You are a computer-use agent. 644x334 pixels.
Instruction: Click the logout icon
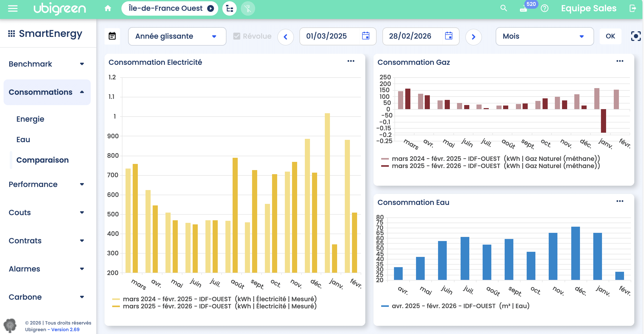pos(633,8)
